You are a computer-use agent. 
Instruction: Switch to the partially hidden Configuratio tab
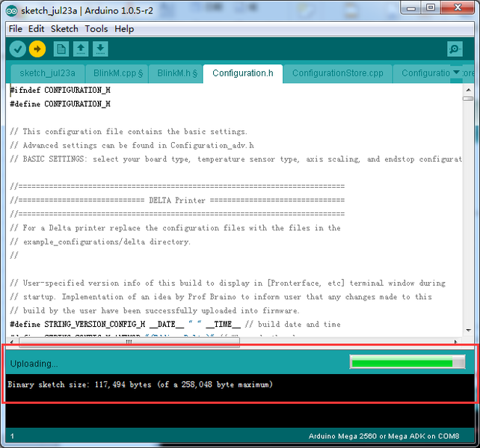click(x=425, y=73)
